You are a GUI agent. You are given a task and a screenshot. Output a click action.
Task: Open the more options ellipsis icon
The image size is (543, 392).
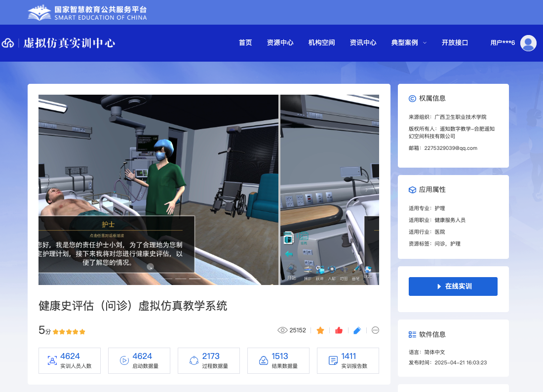pos(375,330)
